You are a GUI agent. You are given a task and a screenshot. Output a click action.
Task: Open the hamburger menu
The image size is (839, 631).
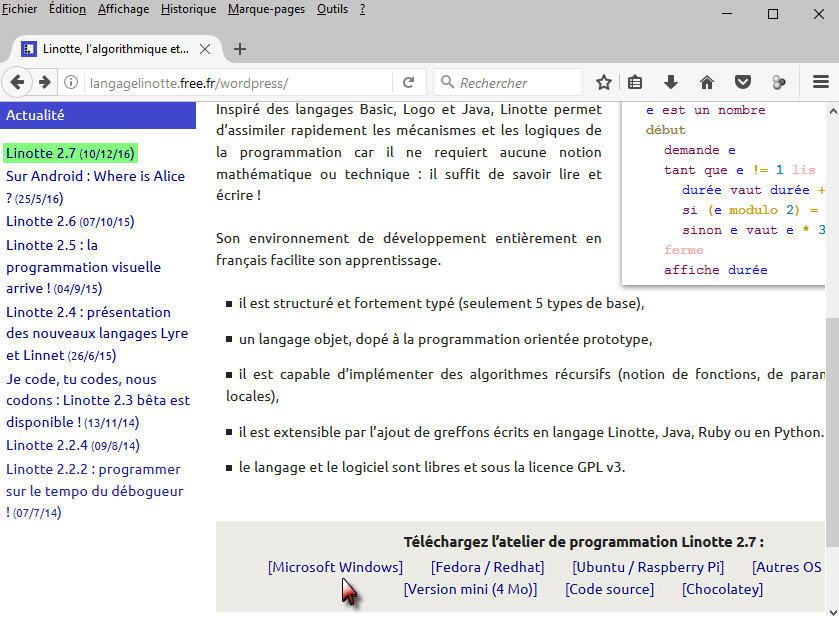point(821,82)
